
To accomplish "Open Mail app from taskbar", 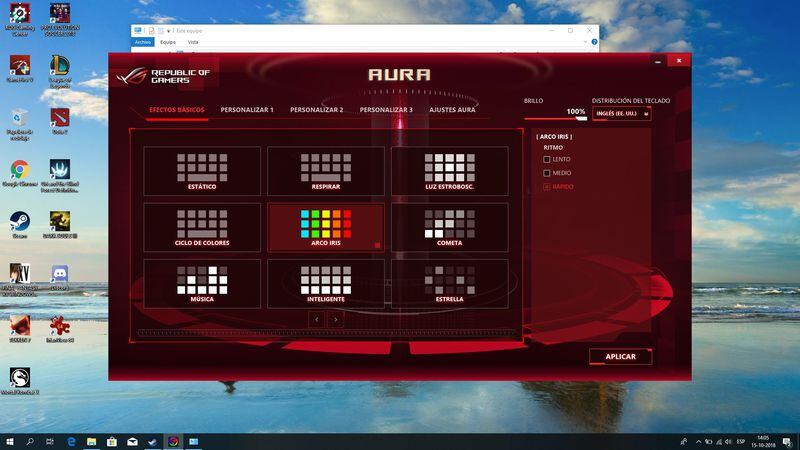I will pos(132,442).
